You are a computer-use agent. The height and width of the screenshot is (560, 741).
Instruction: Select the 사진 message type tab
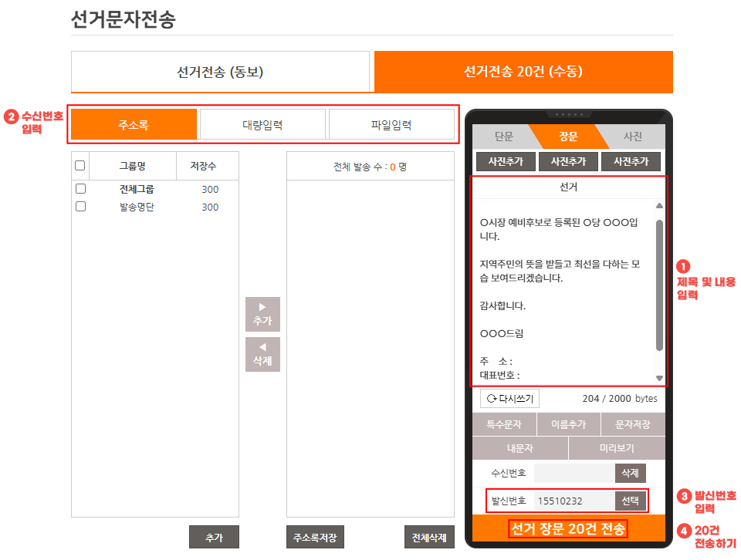pos(632,137)
